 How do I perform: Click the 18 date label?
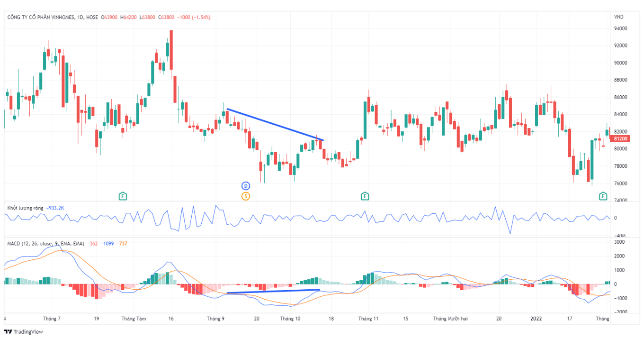point(331,319)
